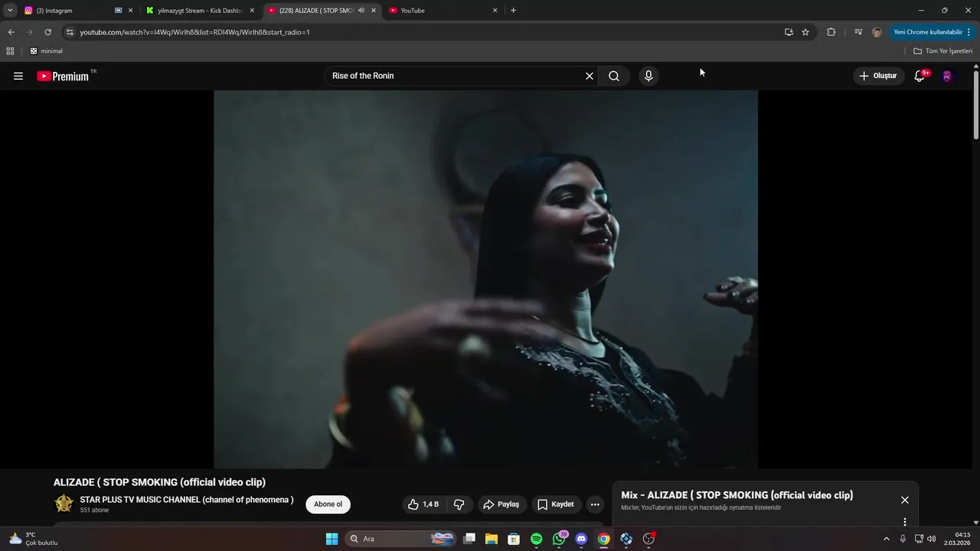The height and width of the screenshot is (551, 980).
Task: Open a new browser tab
Action: pos(513,11)
